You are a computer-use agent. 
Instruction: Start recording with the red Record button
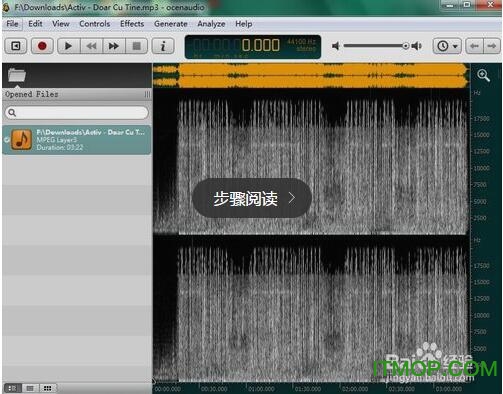coord(42,46)
